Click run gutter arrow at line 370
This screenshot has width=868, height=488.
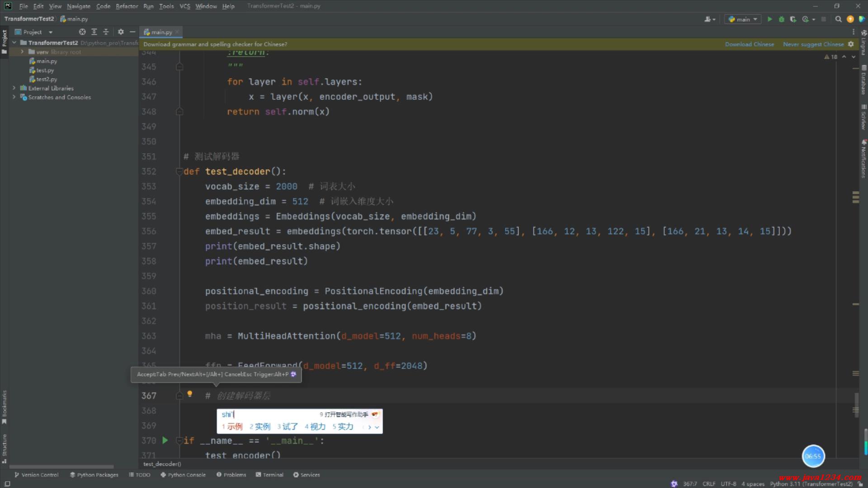click(165, 441)
